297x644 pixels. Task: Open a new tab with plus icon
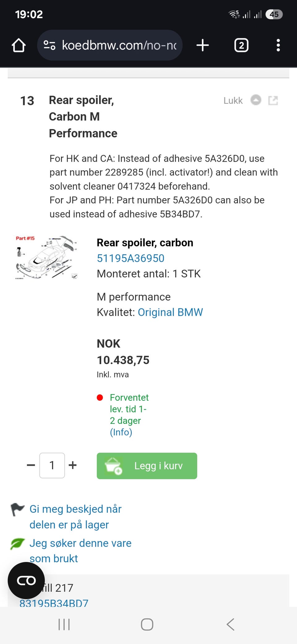[x=203, y=45]
